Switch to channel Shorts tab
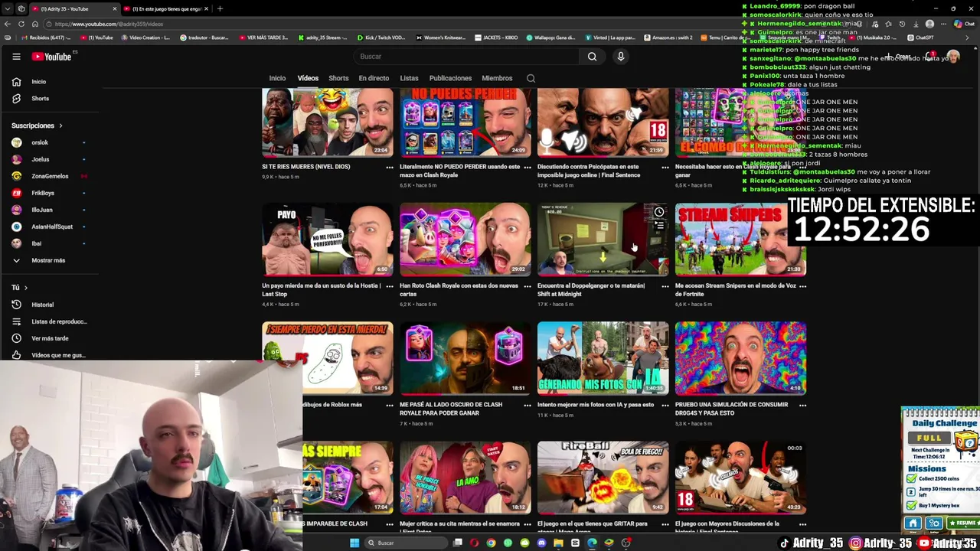 point(338,78)
